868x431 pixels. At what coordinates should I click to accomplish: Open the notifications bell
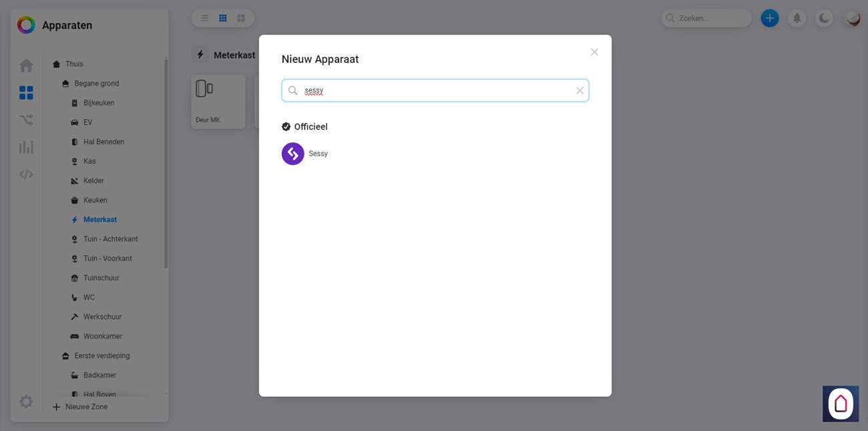pyautogui.click(x=797, y=18)
